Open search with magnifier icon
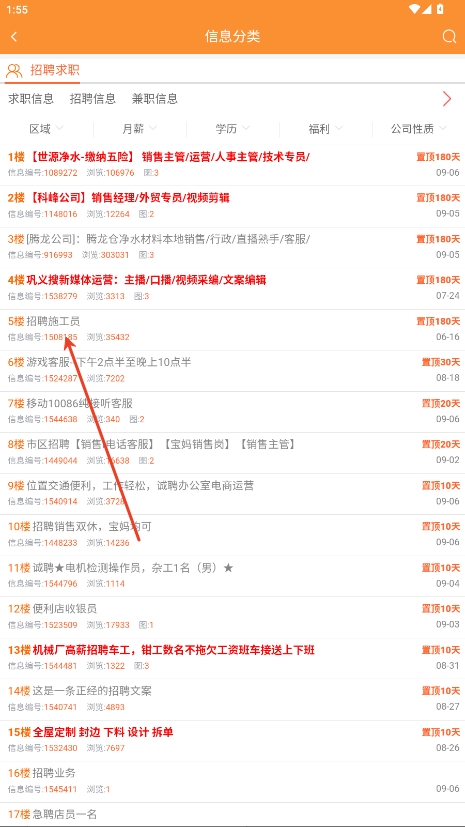Image resolution: width=465 pixels, height=827 pixels. [x=449, y=36]
